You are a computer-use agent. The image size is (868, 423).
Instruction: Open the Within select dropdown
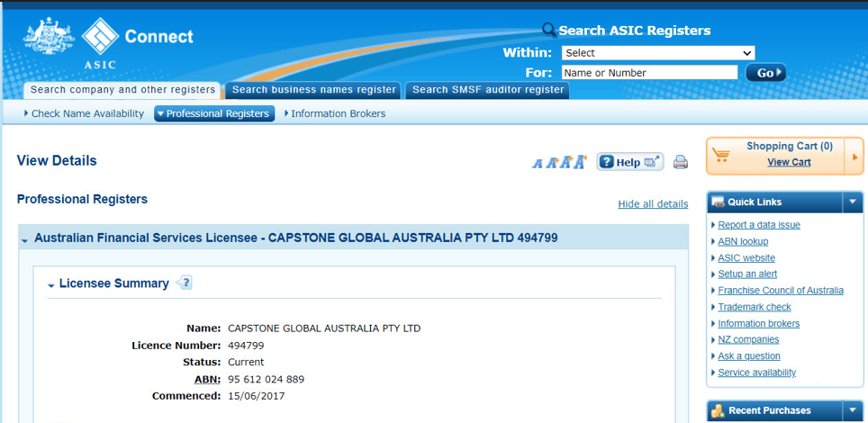pyautogui.click(x=657, y=53)
